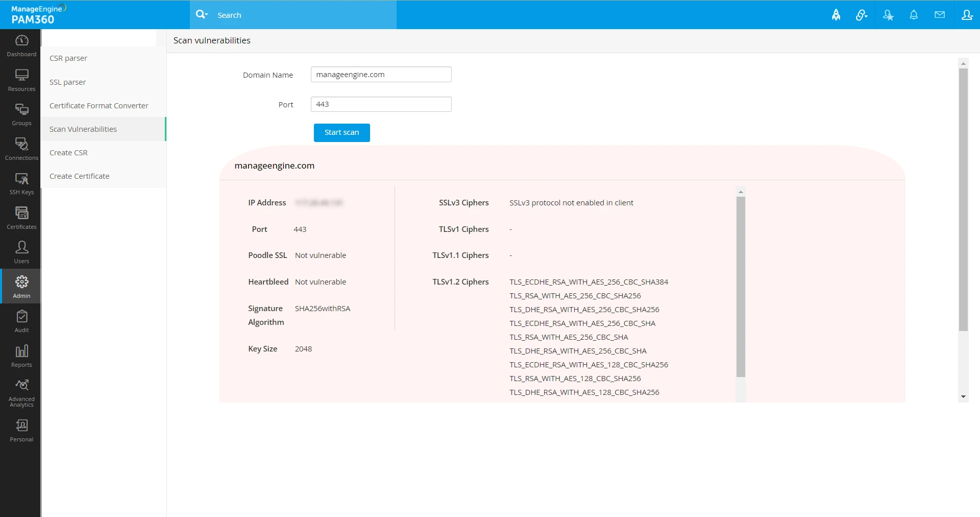Focus the Port input field

[x=381, y=104]
